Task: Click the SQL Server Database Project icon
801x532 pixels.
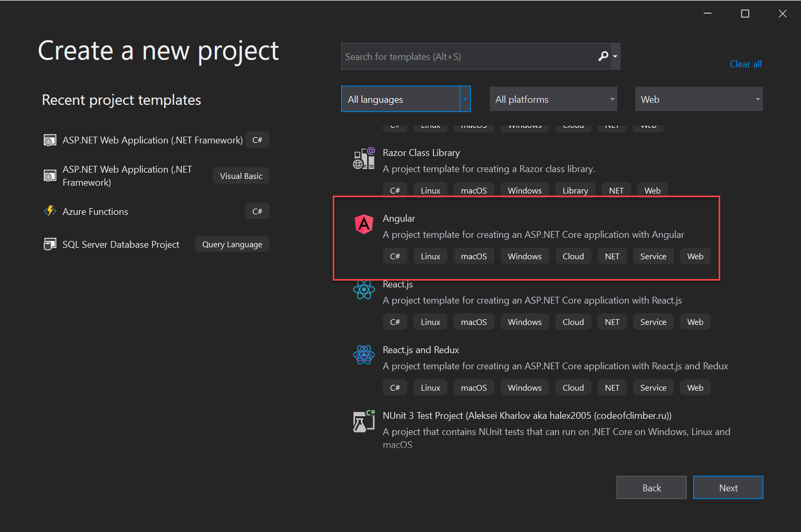Action: coord(50,244)
